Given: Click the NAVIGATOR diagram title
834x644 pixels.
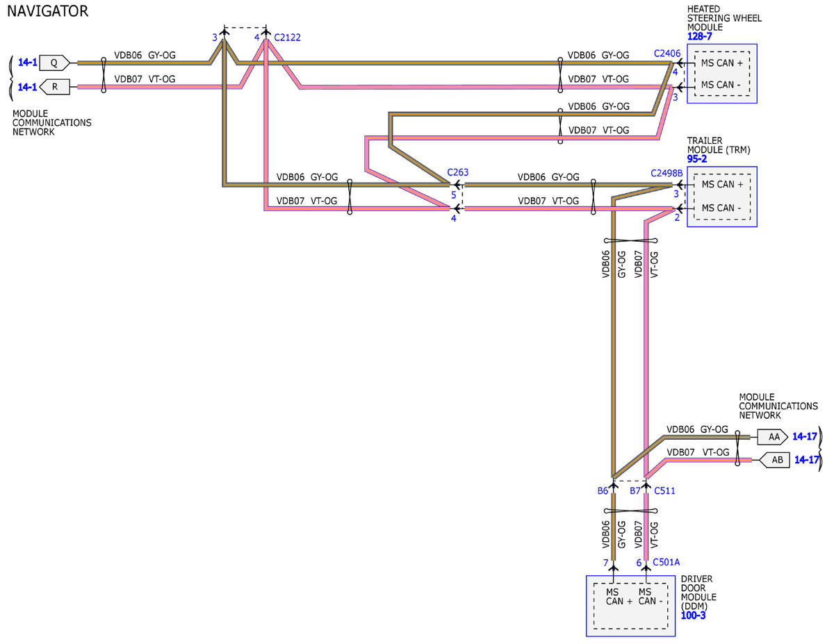Looking at the screenshot, I should click(47, 11).
